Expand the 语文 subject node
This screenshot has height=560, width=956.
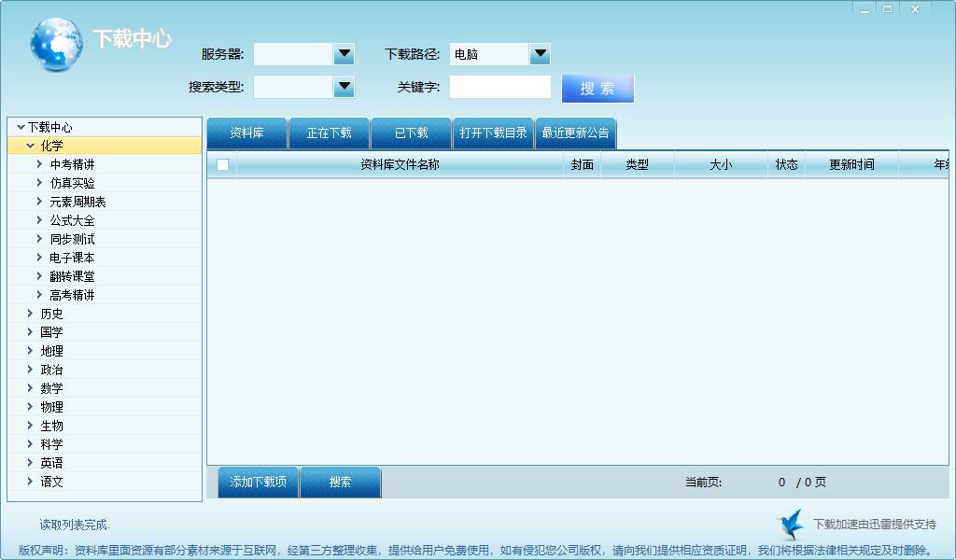(30, 482)
